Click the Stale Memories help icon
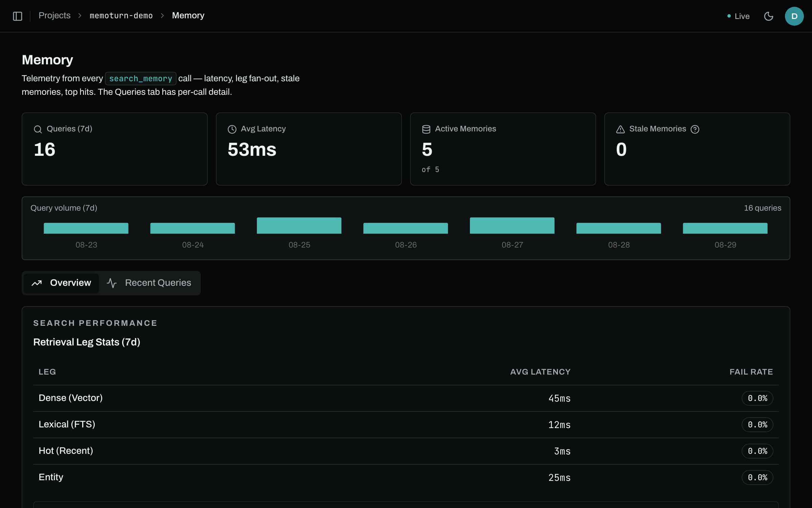The height and width of the screenshot is (508, 812). 695,129
